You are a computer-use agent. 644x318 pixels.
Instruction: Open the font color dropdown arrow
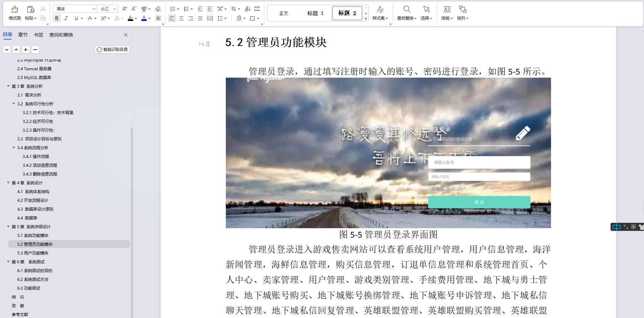(x=149, y=19)
